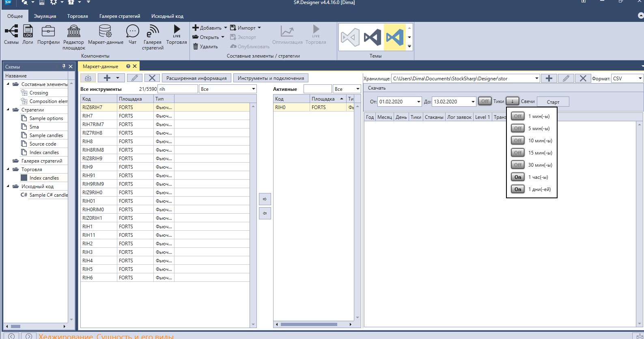
Task: Remove the instrument from Активные with left arrow
Action: pyautogui.click(x=265, y=213)
